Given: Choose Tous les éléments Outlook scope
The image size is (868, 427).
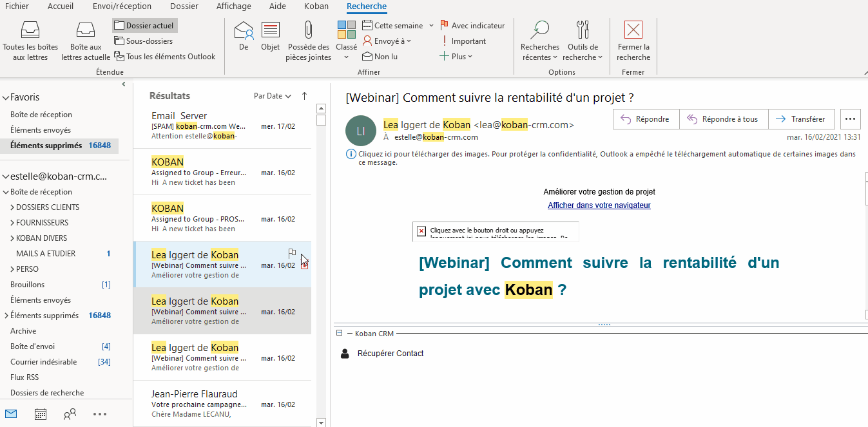Looking at the screenshot, I should 165,57.
